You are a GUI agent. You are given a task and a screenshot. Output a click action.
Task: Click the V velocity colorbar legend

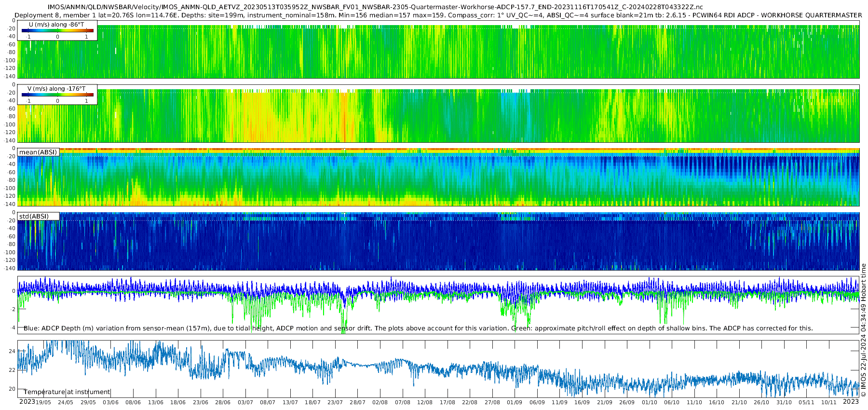point(57,94)
